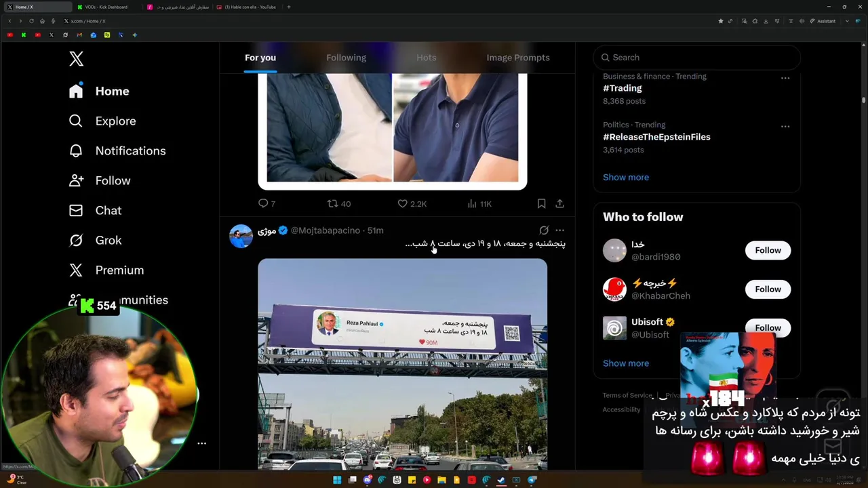Open Premium in the sidebar
Image resolution: width=868 pixels, height=488 pixels.
(x=106, y=270)
